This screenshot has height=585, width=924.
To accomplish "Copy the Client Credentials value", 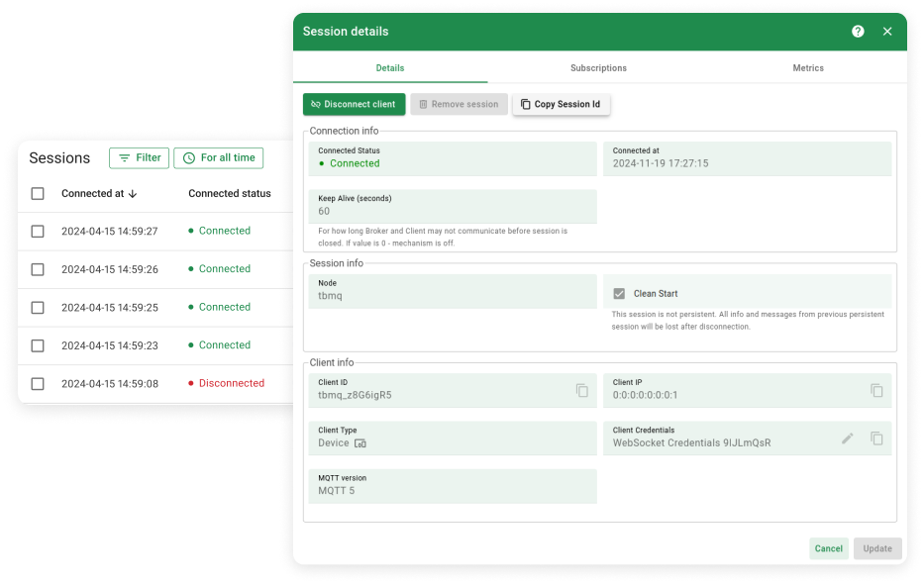I will point(876,439).
